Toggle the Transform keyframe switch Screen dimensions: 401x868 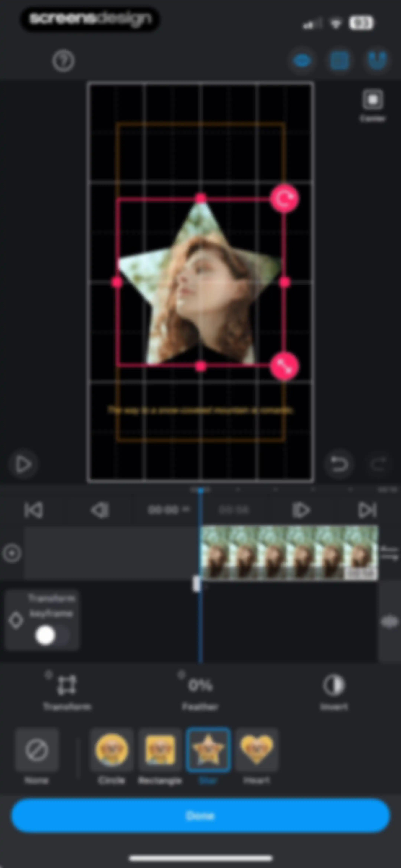pyautogui.click(x=52, y=636)
